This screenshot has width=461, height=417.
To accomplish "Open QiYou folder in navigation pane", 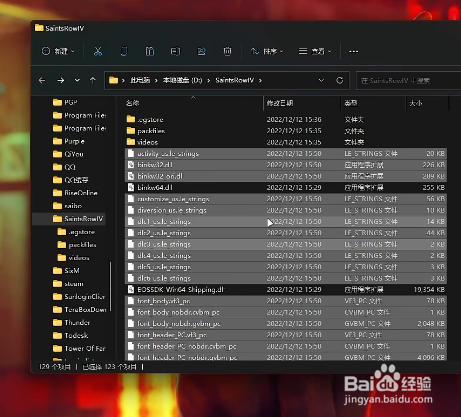I will [68, 154].
